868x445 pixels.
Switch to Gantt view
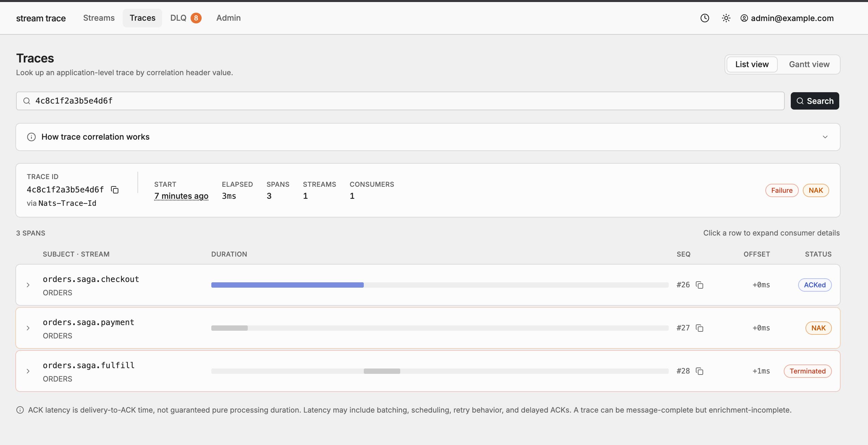coord(809,64)
